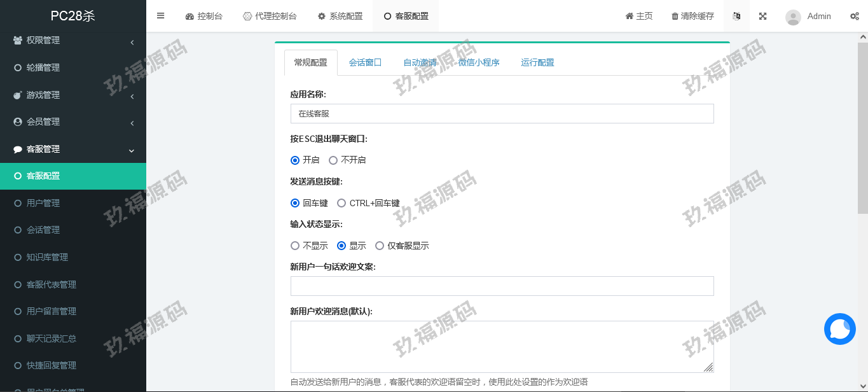This screenshot has height=392, width=868.
Task: Click the 应用名称 input field
Action: coord(502,114)
